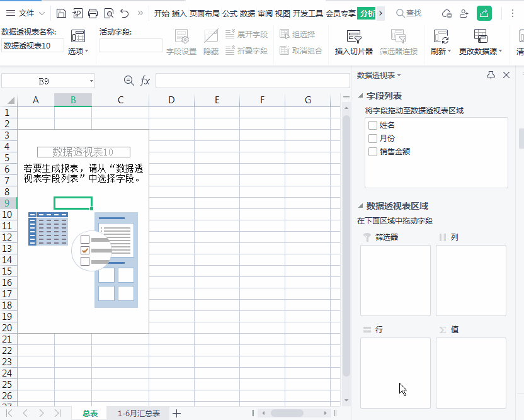This screenshot has height=420, width=524.
Task: Click 组选择
Action: (297, 34)
